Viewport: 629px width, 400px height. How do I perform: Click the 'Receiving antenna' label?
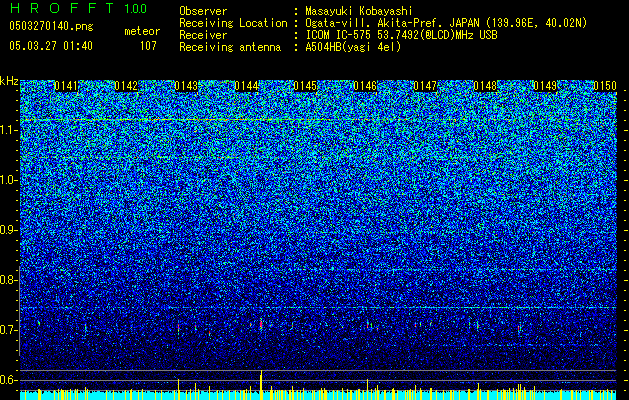(230, 47)
